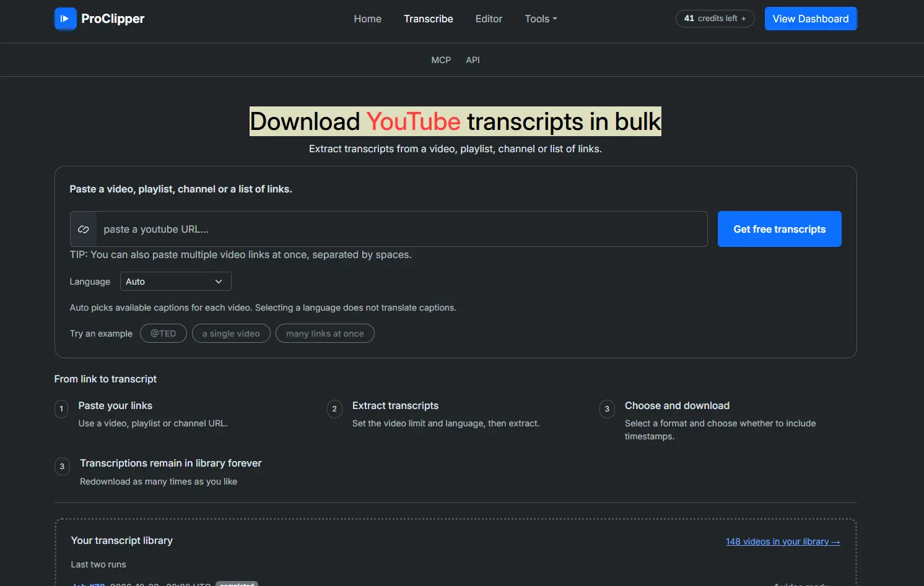Click the 41 credits left badge
The height and width of the screenshot is (586, 924).
pyautogui.click(x=715, y=19)
